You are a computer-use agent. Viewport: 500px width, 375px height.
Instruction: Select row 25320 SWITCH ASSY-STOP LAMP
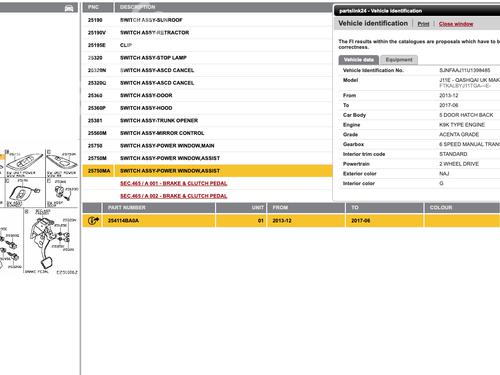point(207,58)
